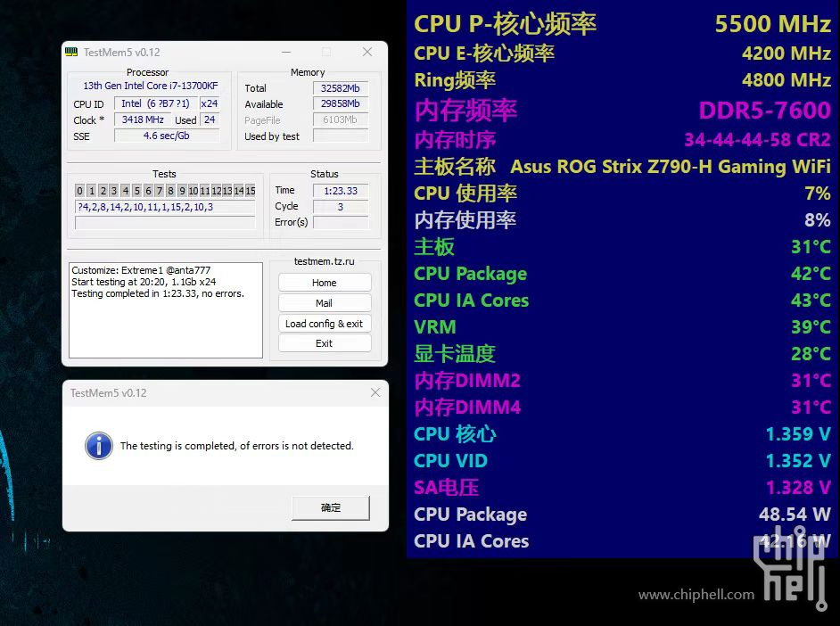Screen dimensions: 840x626
Task: Click test number 0 box
Action: click(x=80, y=191)
